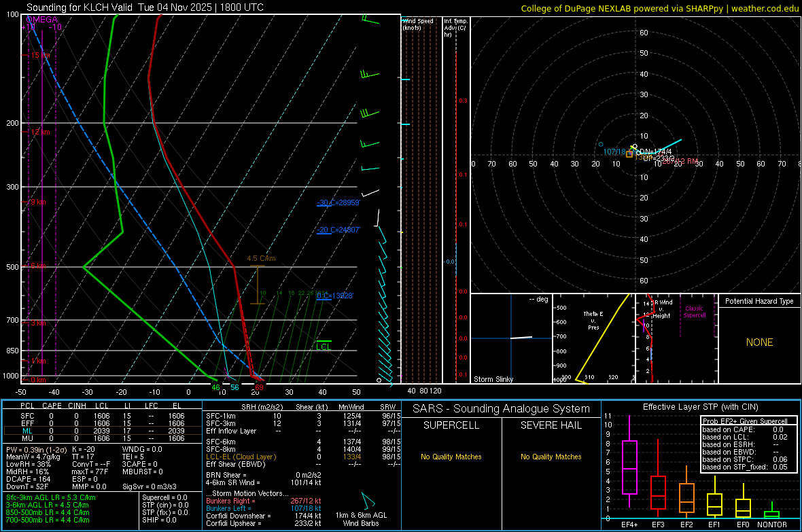Click the -20 C=24807' isotherm height label
Screen dimensions: 802x532
(x=338, y=230)
